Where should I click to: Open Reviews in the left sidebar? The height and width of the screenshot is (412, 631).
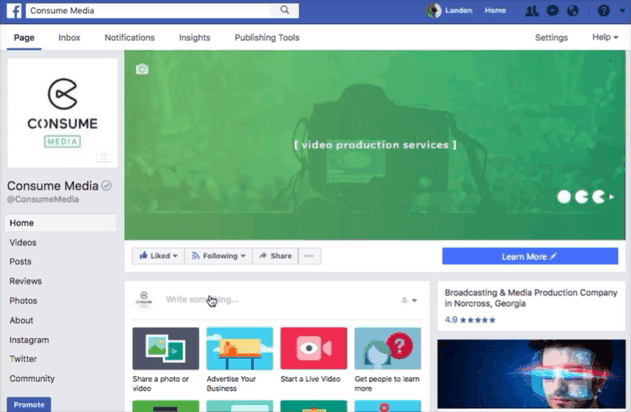pos(26,281)
